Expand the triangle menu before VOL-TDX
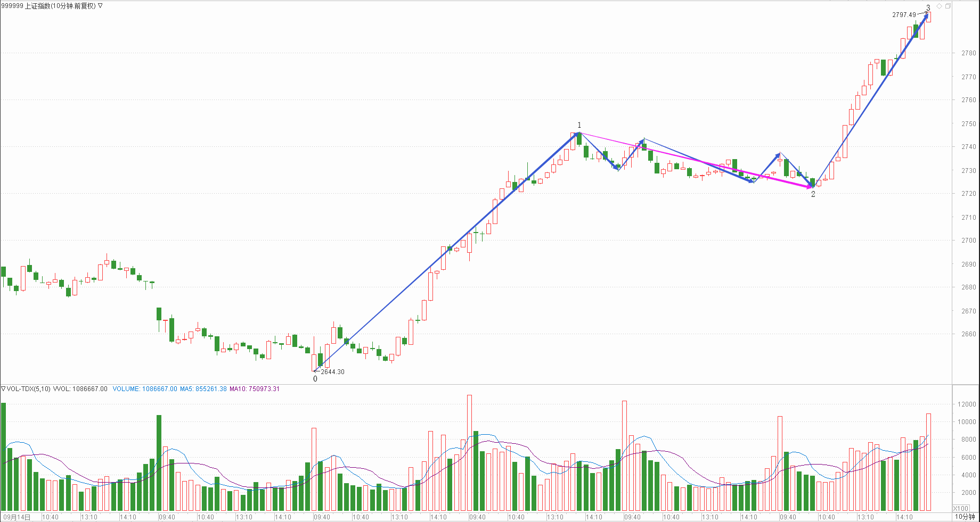This screenshot has height=522, width=980. coord(3,389)
